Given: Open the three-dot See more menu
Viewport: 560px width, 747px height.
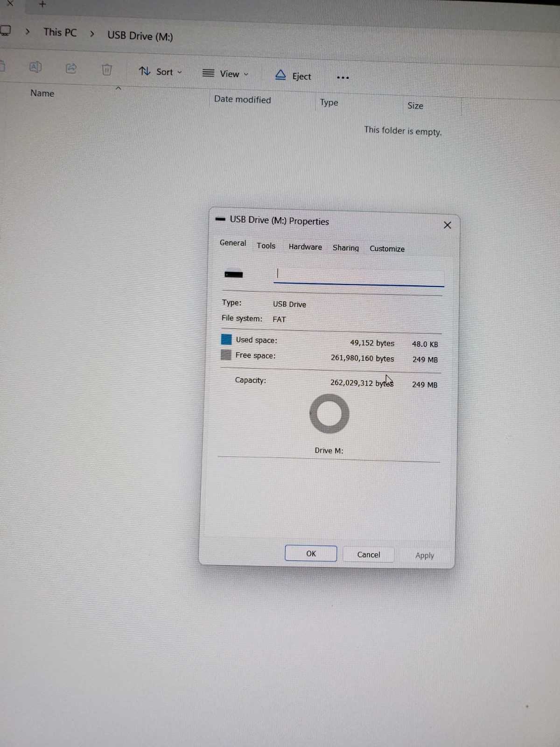Looking at the screenshot, I should (x=343, y=78).
